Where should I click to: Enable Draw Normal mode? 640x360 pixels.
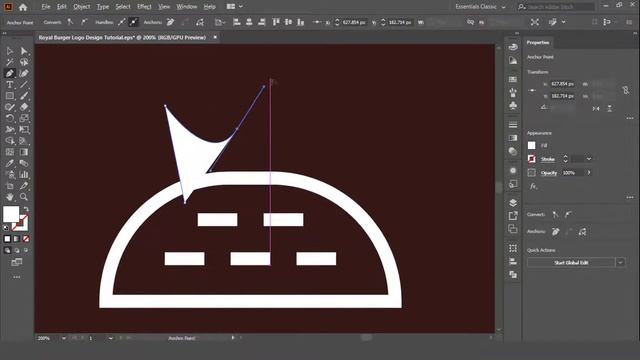(7, 251)
